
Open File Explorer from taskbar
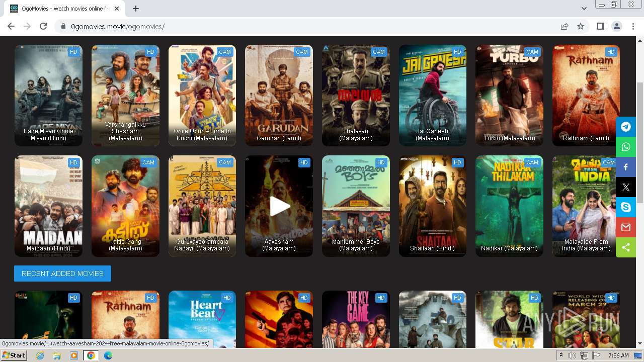point(57,355)
